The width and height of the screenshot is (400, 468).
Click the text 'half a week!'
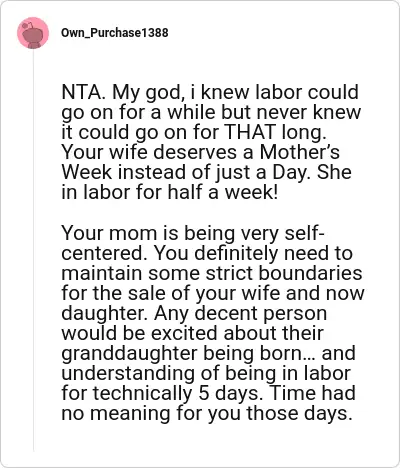[x=223, y=192]
